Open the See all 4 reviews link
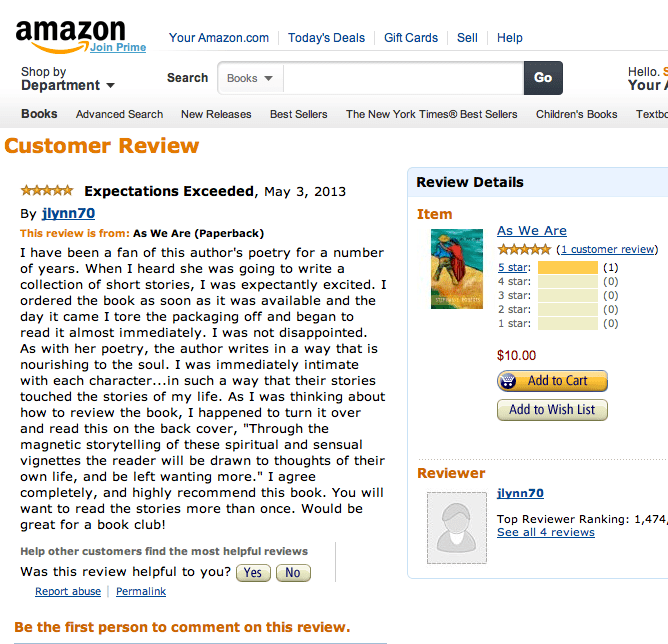The height and width of the screenshot is (644, 668). pos(546,532)
